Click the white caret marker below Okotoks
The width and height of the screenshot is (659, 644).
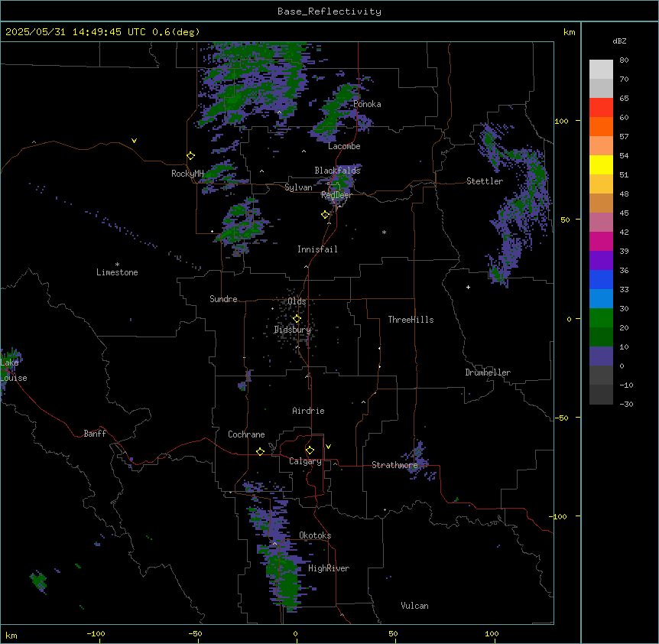coord(275,544)
